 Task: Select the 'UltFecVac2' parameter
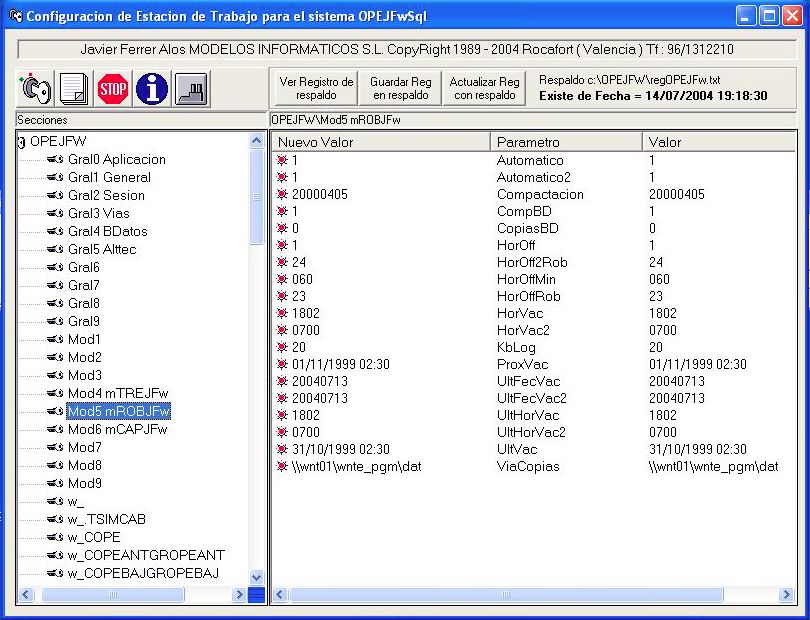coord(532,398)
